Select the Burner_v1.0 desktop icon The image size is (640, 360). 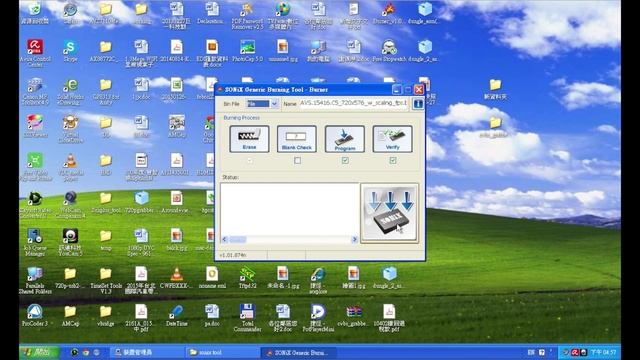[x=388, y=13]
